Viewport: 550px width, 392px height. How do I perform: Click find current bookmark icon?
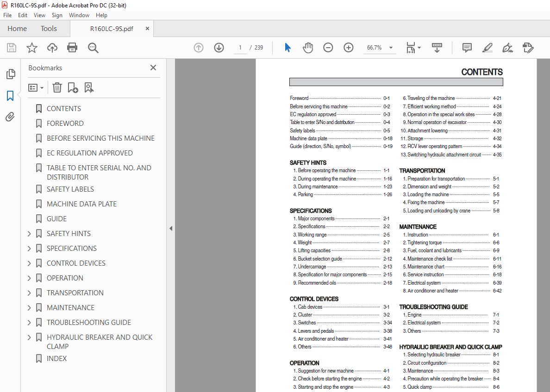(89, 87)
